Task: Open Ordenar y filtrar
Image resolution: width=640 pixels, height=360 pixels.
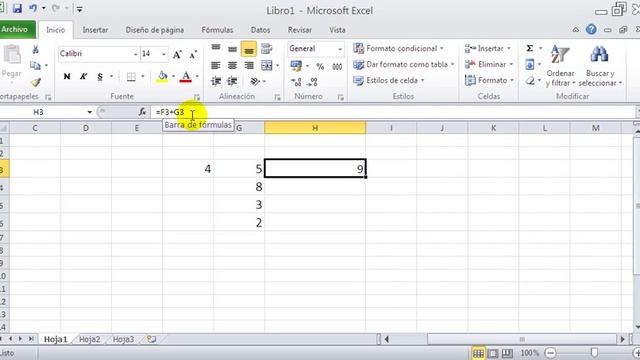Action: [x=560, y=66]
